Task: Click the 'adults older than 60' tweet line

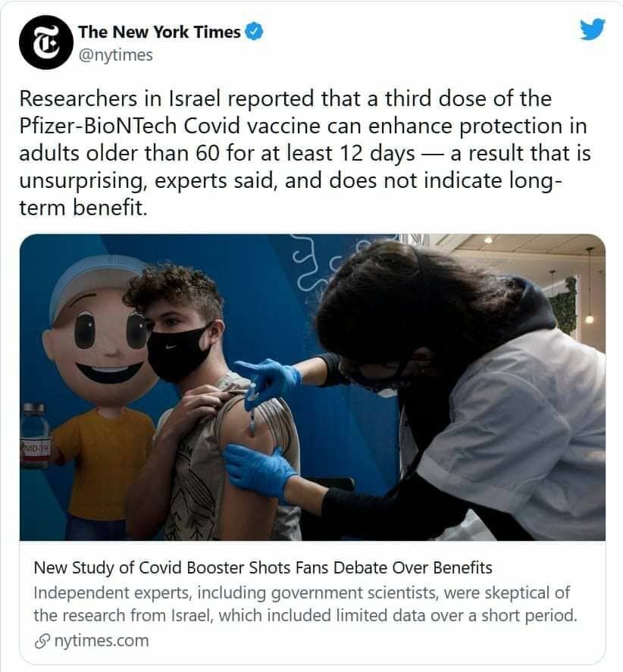Action: coord(305,154)
